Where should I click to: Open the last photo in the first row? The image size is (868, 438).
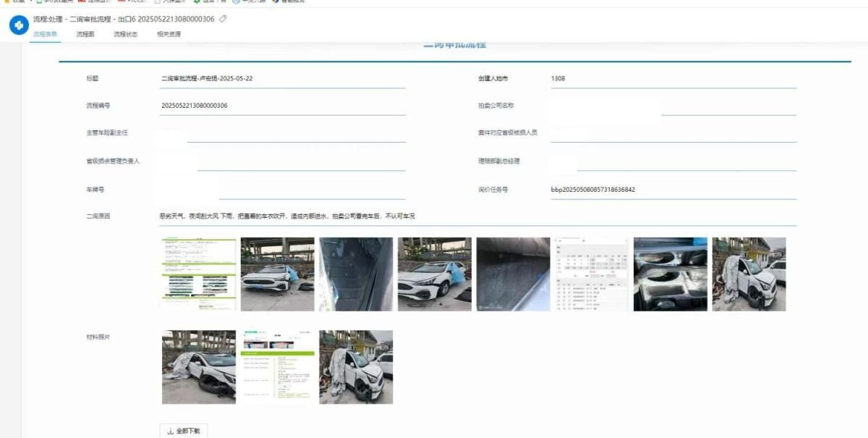pos(749,274)
